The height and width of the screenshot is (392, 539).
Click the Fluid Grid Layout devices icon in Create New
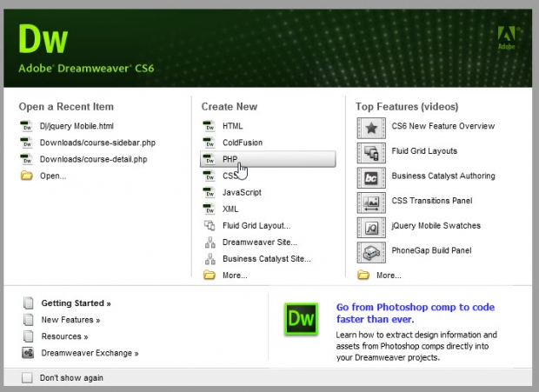tap(210, 225)
